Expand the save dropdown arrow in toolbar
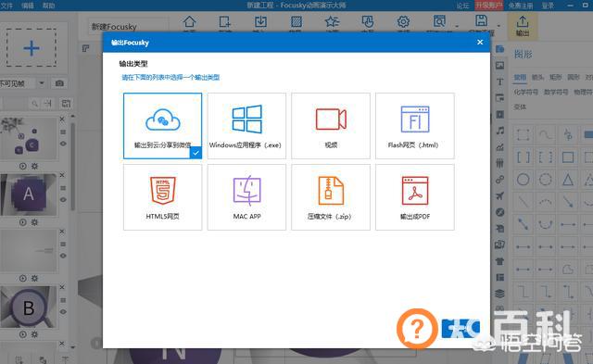The image size is (593, 364). [498, 26]
